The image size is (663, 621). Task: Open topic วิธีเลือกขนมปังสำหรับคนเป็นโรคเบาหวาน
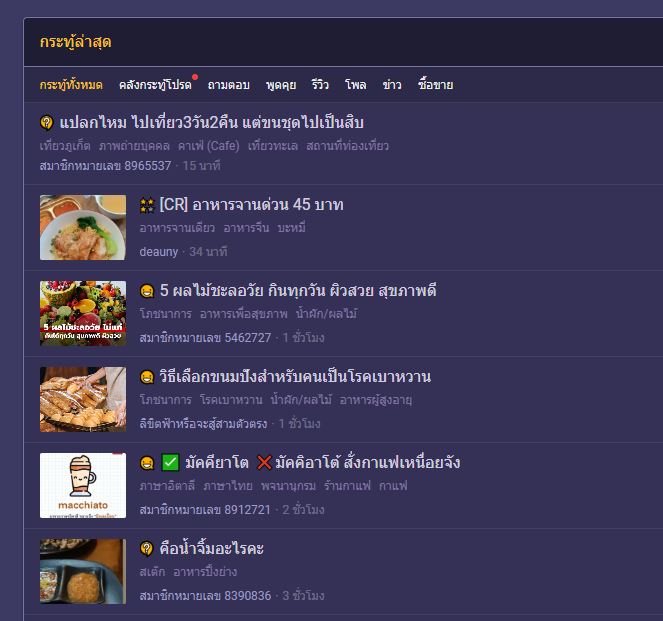295,377
